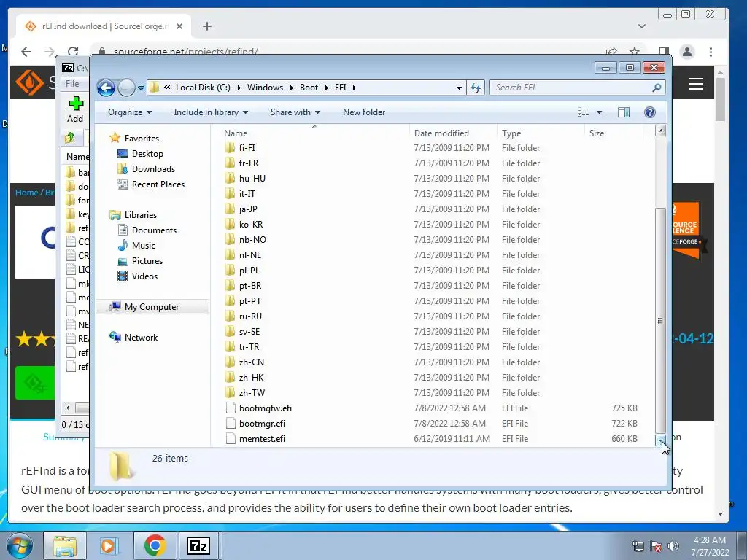The height and width of the screenshot is (560, 747).
Task: Select the fi-FI folder icon
Action: [230, 147]
